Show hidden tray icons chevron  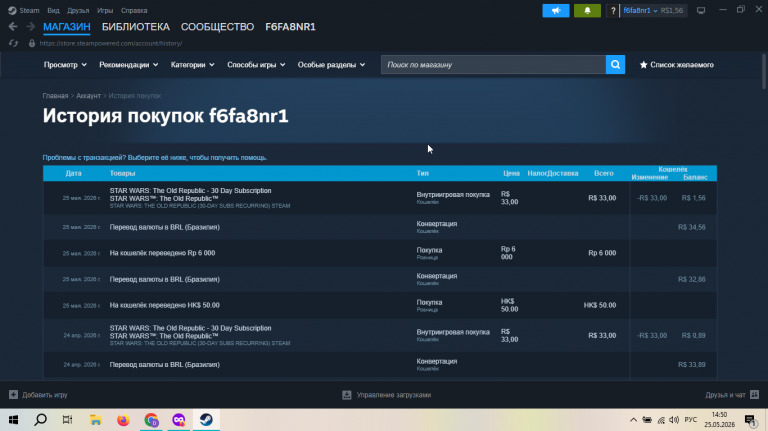click(x=633, y=420)
